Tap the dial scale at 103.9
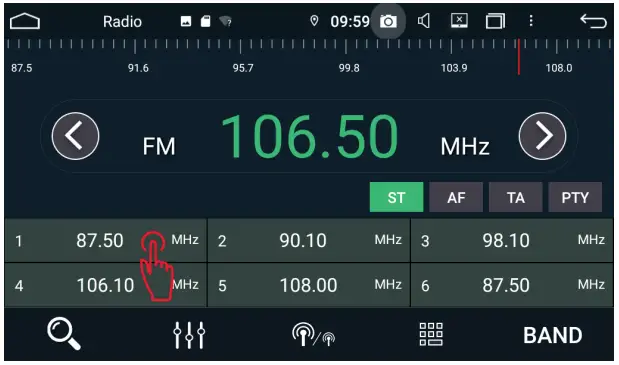Viewport: 619px width, 365px height. (454, 68)
